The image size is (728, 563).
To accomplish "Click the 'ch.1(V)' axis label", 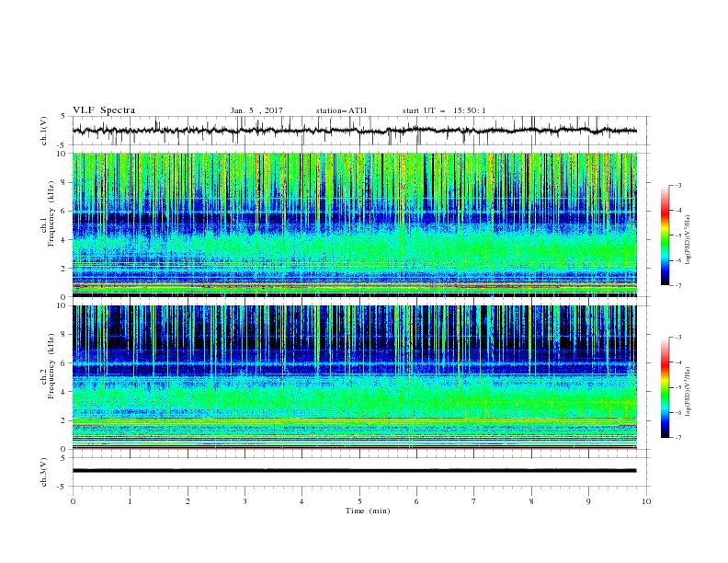I will (x=44, y=131).
